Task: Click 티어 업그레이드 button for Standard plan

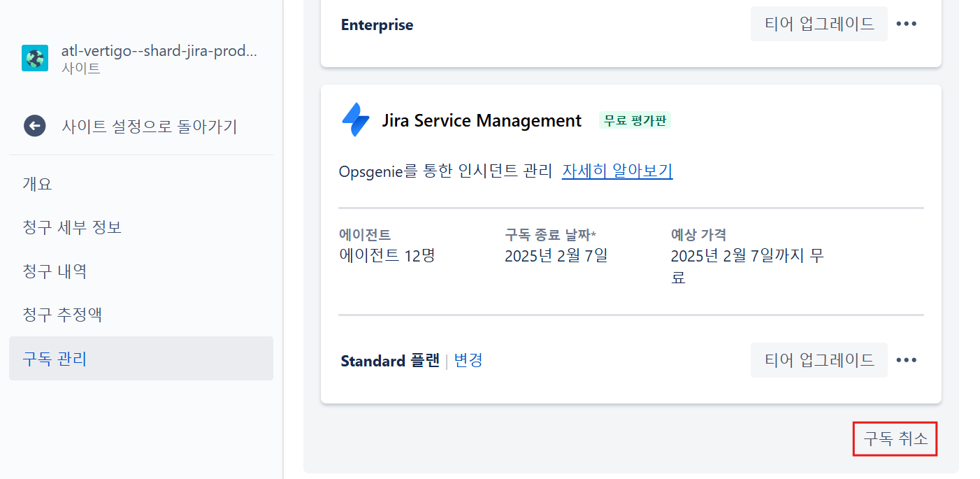Action: (819, 360)
